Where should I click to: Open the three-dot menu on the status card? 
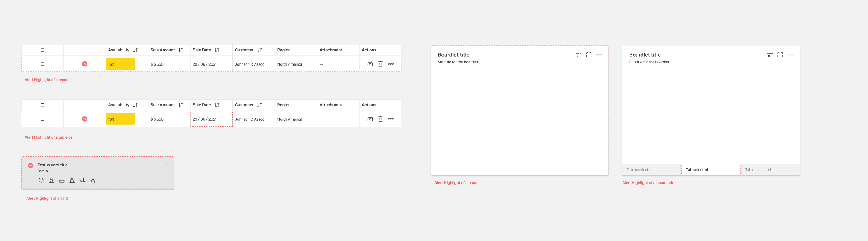155,165
